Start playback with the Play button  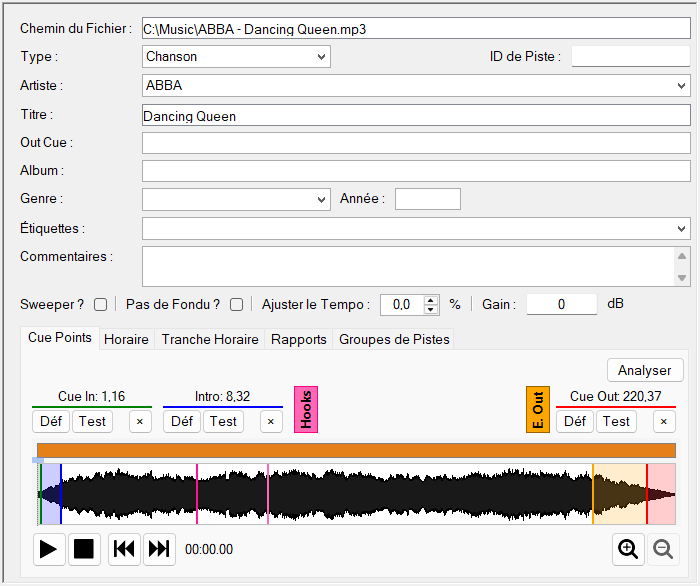click(x=50, y=549)
